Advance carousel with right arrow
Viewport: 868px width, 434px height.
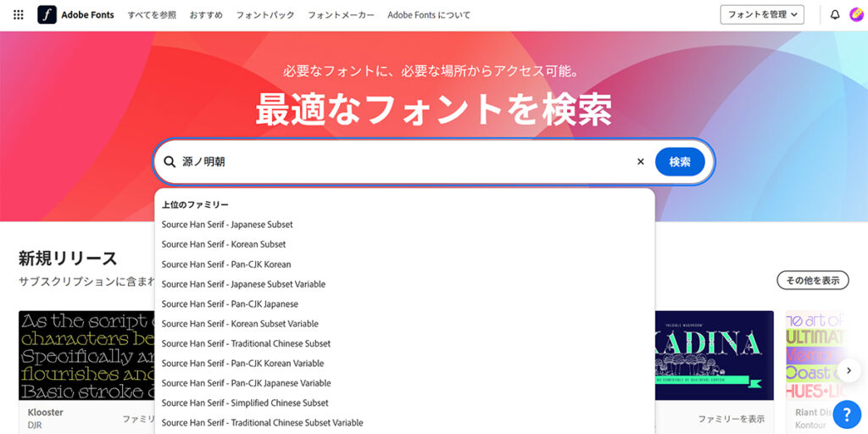(849, 370)
